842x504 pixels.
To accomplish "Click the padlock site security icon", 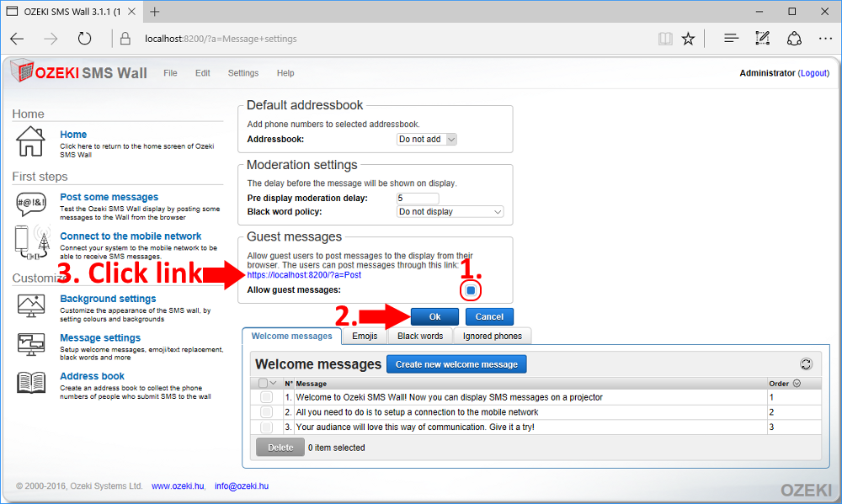I will [x=125, y=39].
